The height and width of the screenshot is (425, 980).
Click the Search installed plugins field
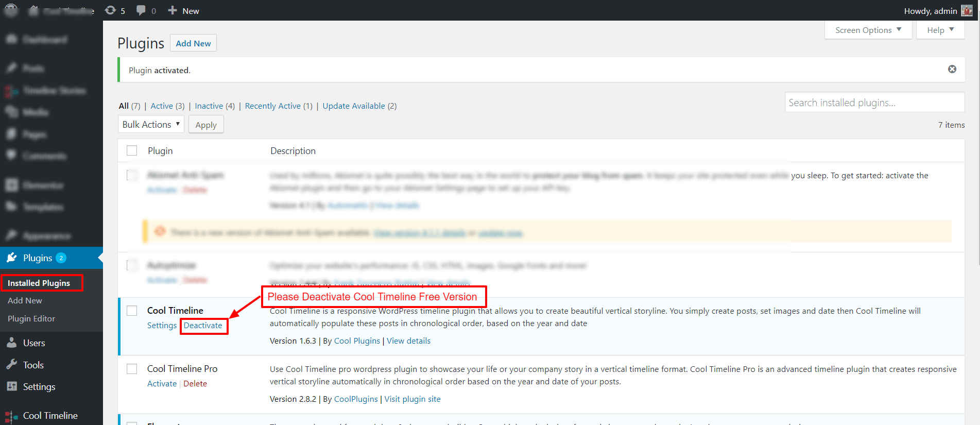[874, 103]
